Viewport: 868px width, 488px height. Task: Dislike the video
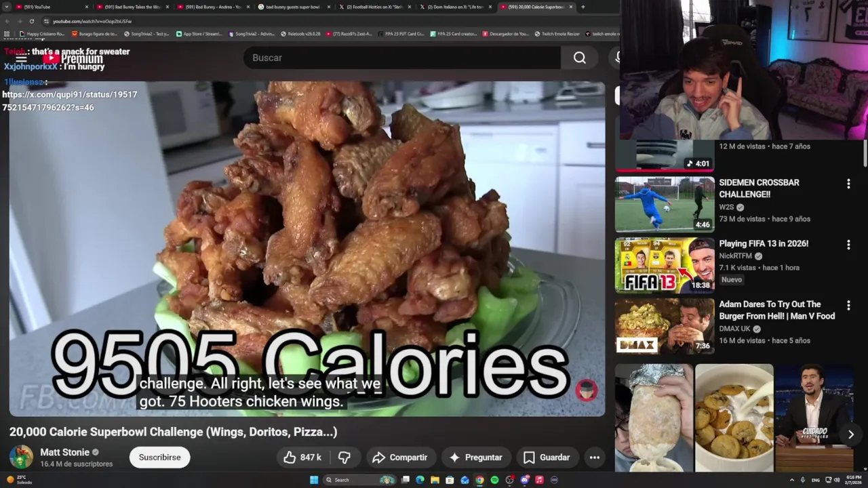(344, 457)
